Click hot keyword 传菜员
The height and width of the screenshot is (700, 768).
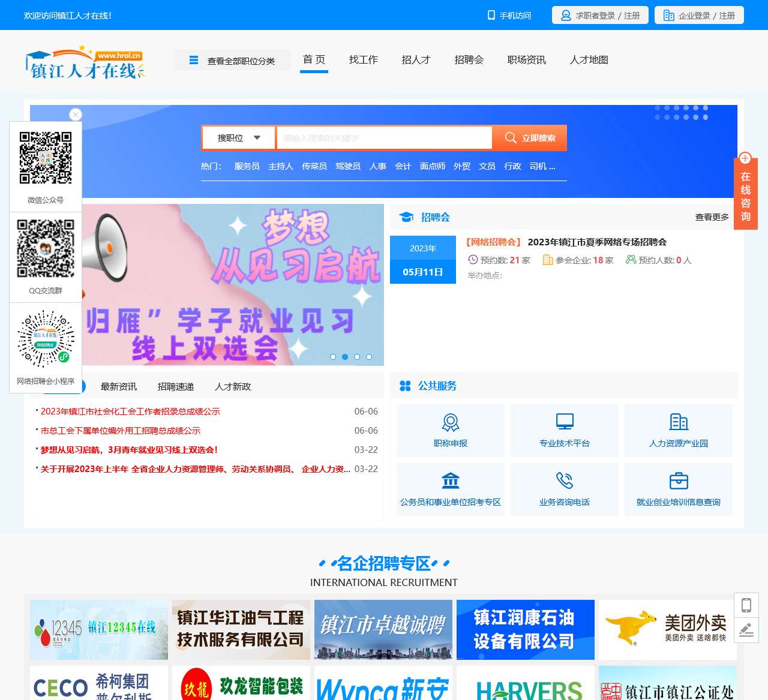click(x=314, y=166)
